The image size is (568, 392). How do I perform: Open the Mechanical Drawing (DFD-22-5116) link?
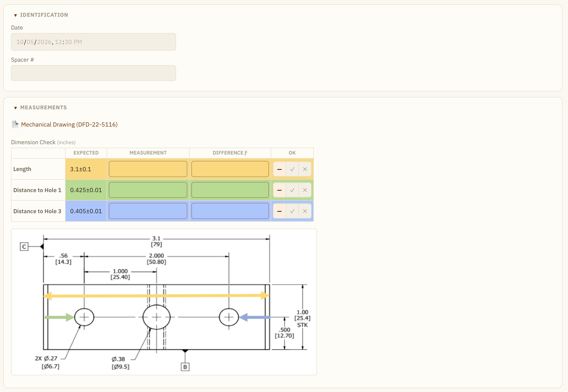69,124
